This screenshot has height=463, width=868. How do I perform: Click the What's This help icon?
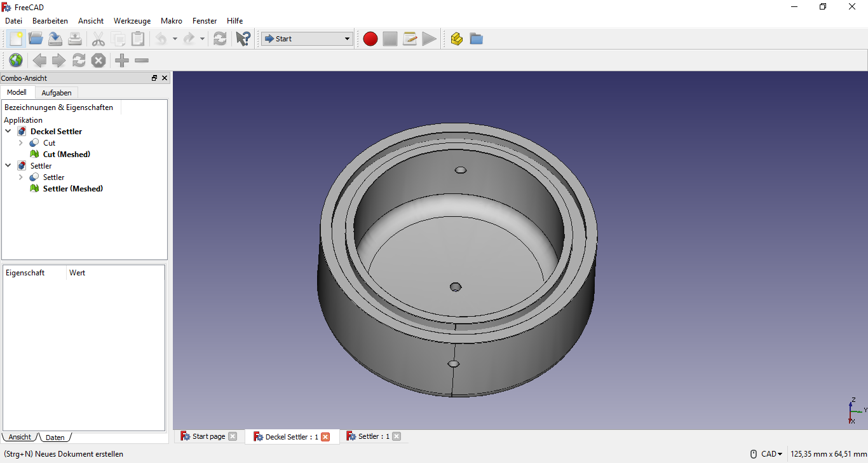pyautogui.click(x=243, y=39)
